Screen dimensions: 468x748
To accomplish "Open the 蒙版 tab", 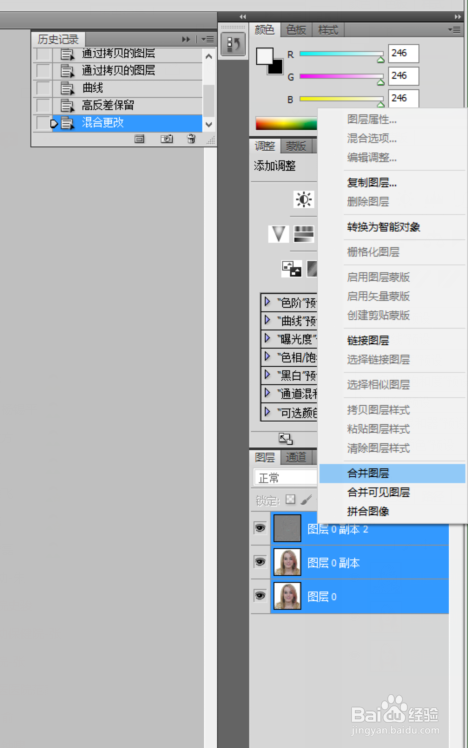I will [296, 146].
